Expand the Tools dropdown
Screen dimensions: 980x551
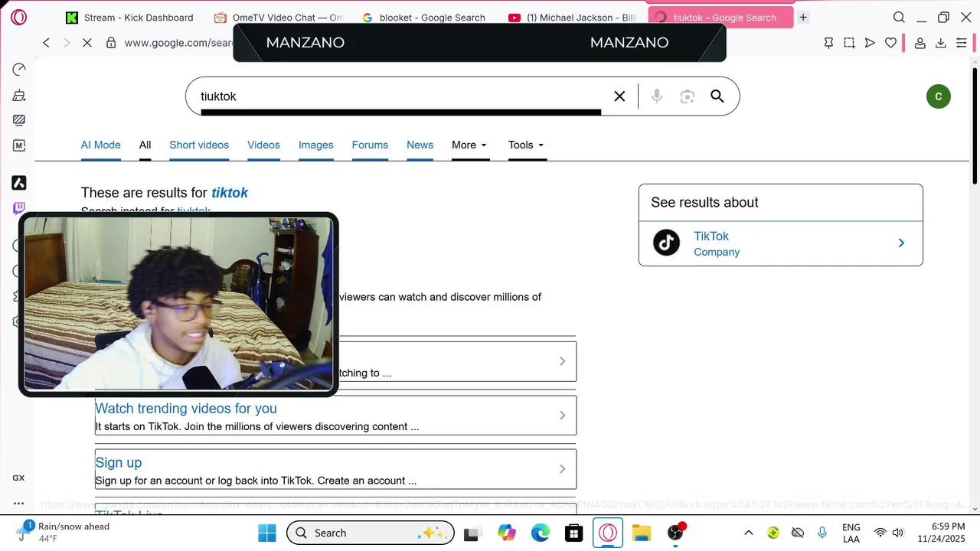(x=526, y=145)
